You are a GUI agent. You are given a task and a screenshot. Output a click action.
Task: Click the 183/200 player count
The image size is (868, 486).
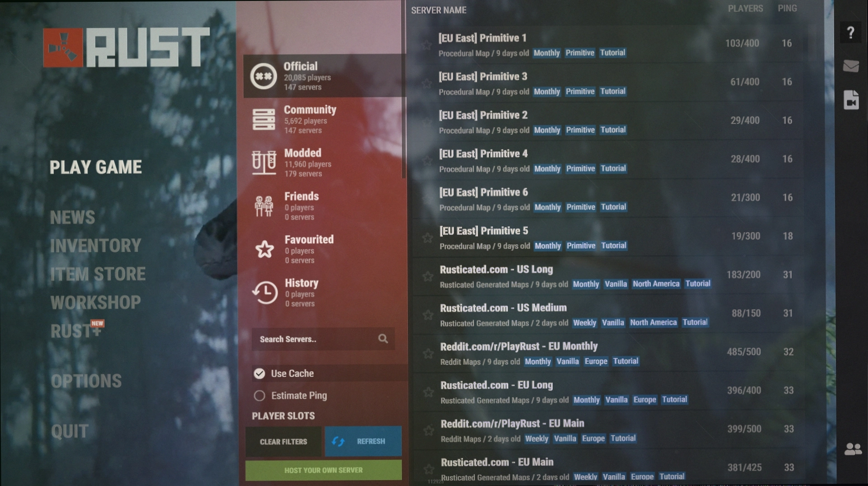[x=743, y=275]
